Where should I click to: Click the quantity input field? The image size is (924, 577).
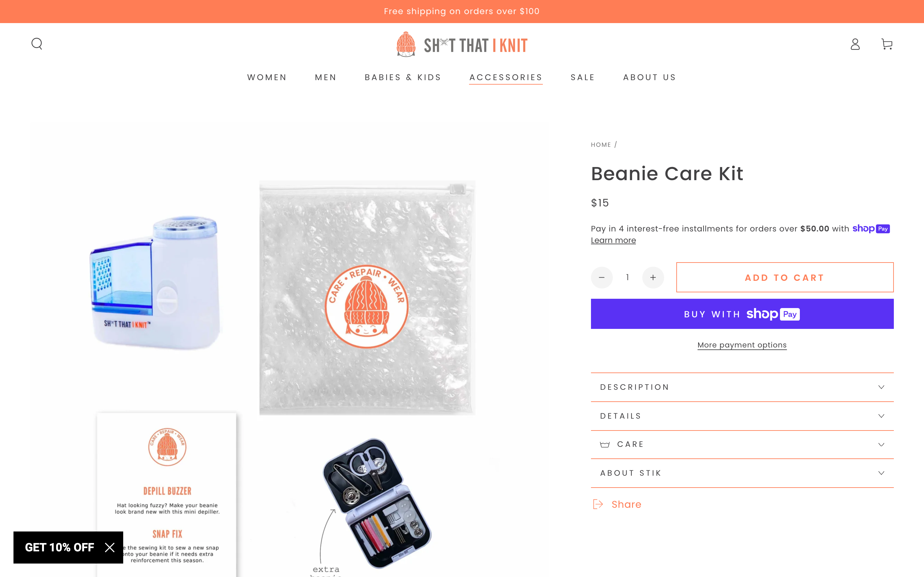(627, 277)
